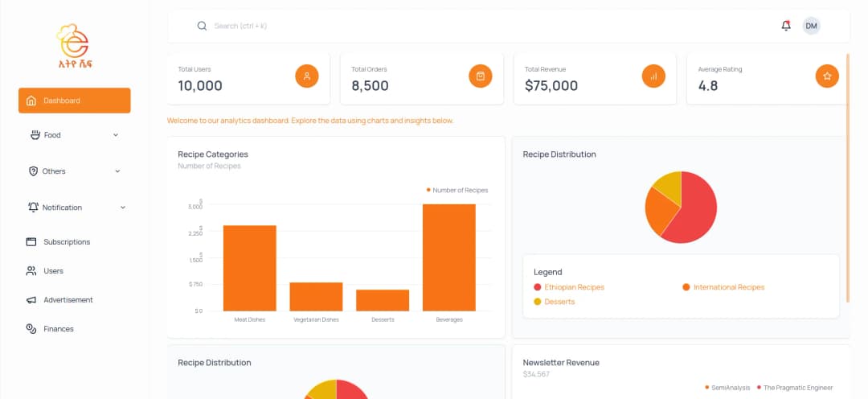868x399 pixels.
Task: Click the orange slice of top pie chart
Action: coord(661,213)
